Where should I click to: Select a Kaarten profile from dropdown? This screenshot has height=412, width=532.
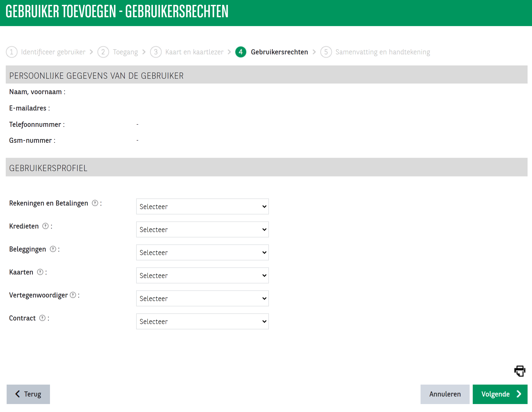pyautogui.click(x=202, y=275)
